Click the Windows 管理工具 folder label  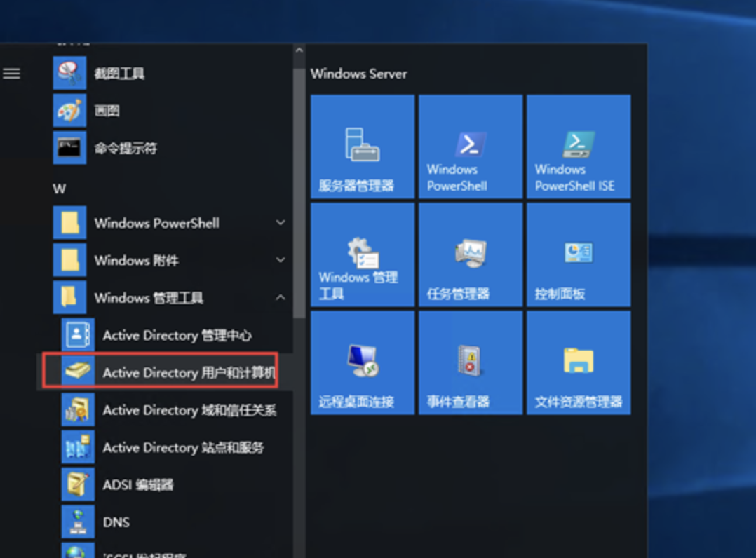(149, 298)
